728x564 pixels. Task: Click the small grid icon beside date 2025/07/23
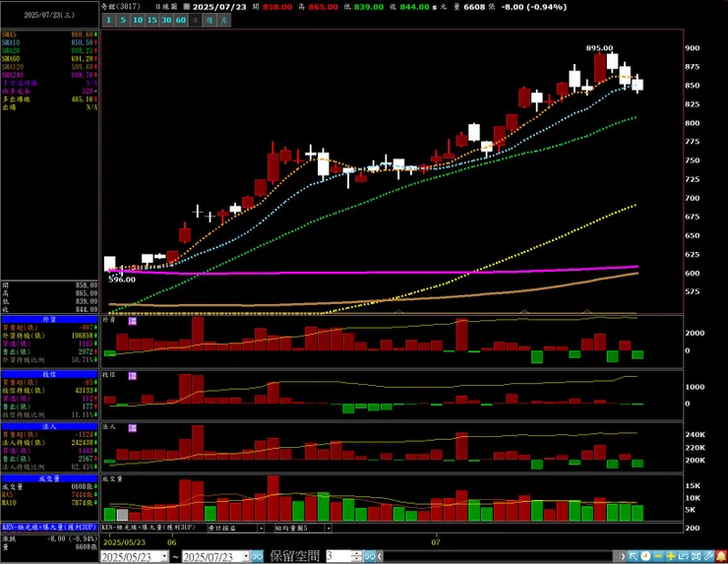pos(187,7)
